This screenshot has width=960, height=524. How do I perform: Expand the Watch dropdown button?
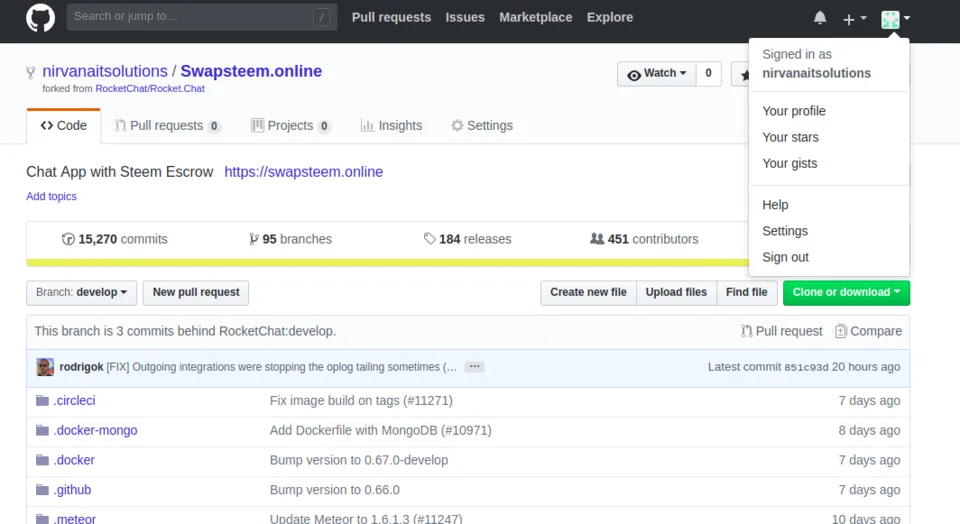(x=656, y=73)
